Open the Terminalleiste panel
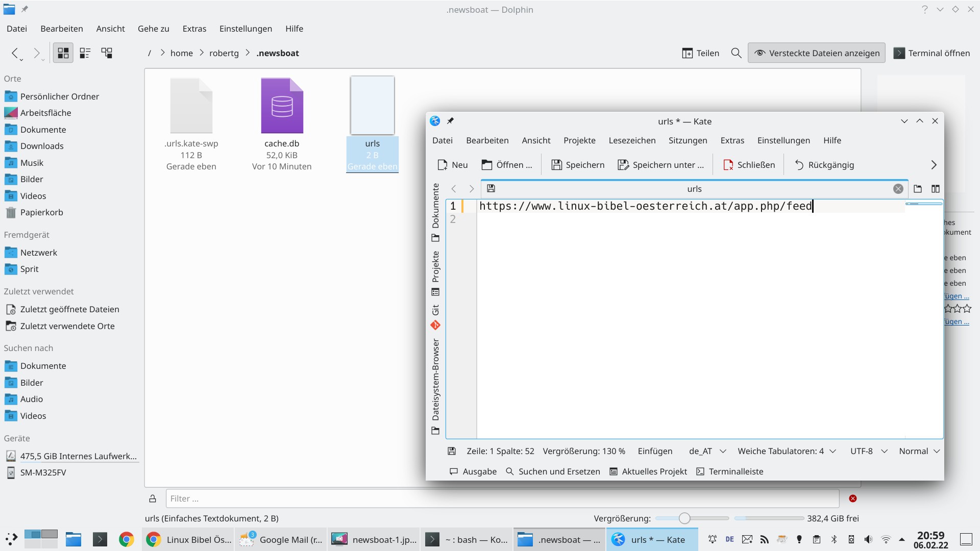 [730, 471]
